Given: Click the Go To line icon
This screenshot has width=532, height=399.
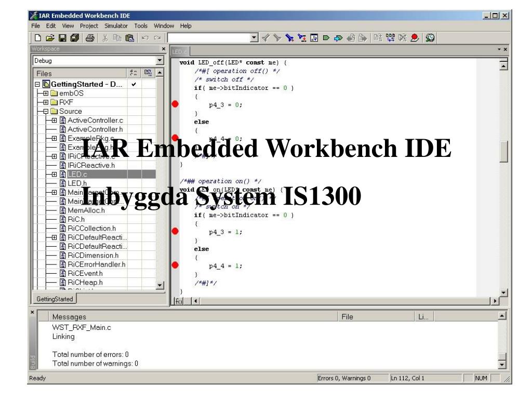Looking at the screenshot, I should tap(314, 38).
